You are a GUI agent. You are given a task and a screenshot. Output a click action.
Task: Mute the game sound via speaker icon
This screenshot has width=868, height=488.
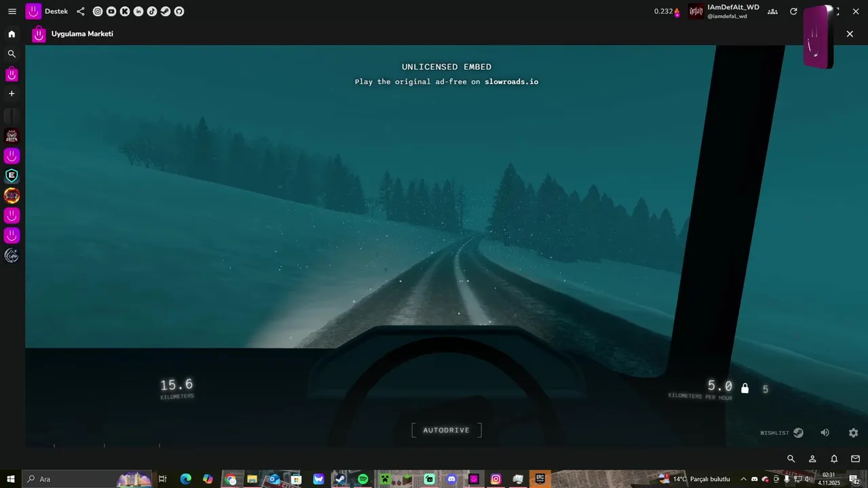[x=825, y=432]
